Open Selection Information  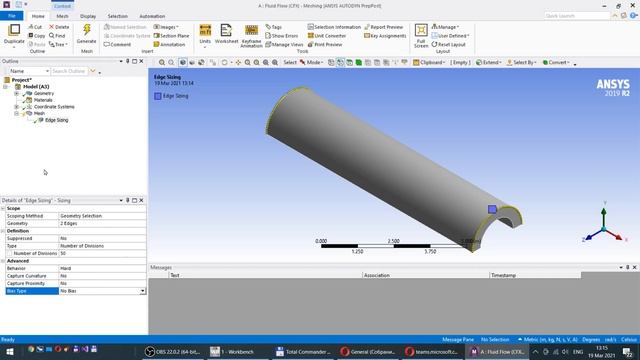pyautogui.click(x=334, y=27)
